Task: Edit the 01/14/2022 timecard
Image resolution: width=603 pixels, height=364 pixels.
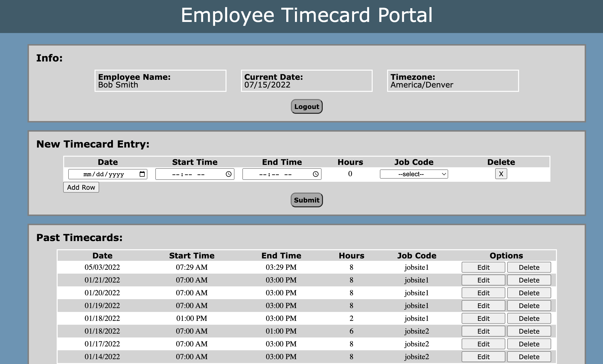Action: (483, 357)
